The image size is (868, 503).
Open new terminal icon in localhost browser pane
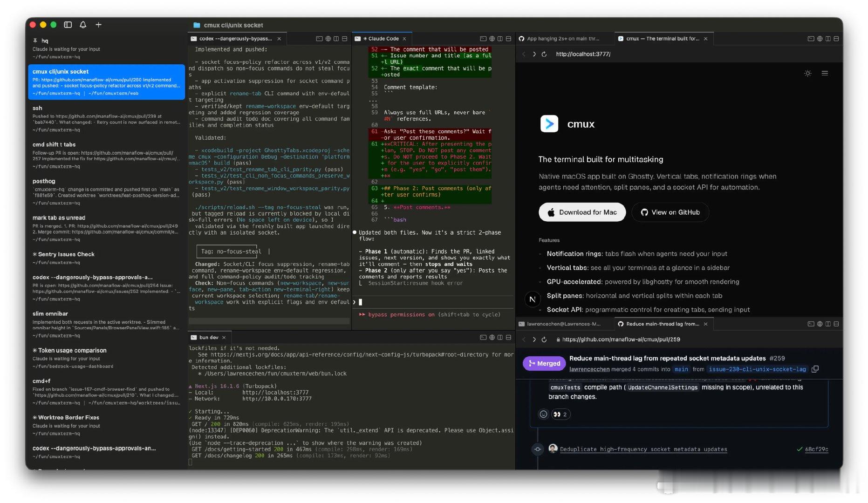(811, 39)
